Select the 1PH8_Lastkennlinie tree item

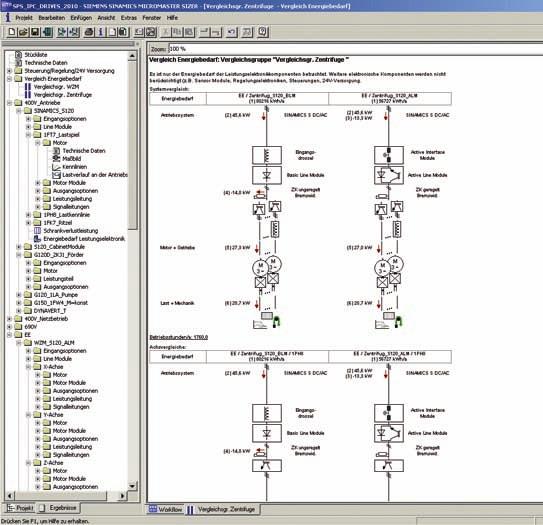click(66, 215)
